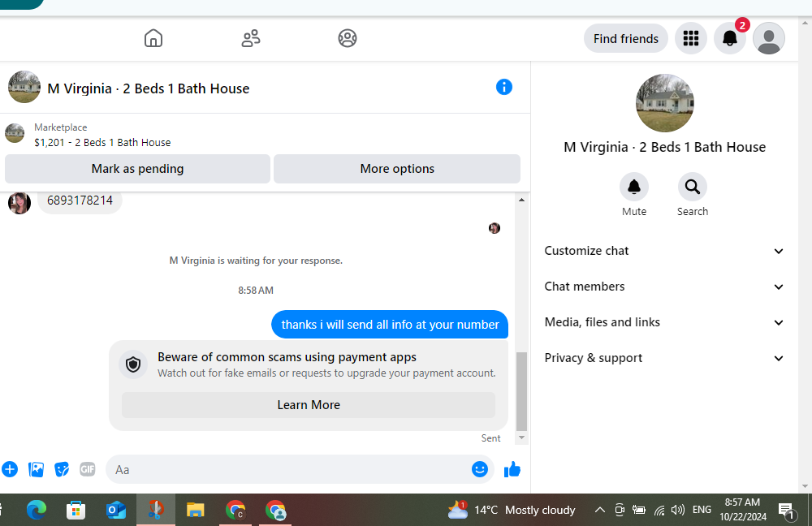The image size is (812, 526).
Task: Open the menu grid icon
Action: [691, 38]
